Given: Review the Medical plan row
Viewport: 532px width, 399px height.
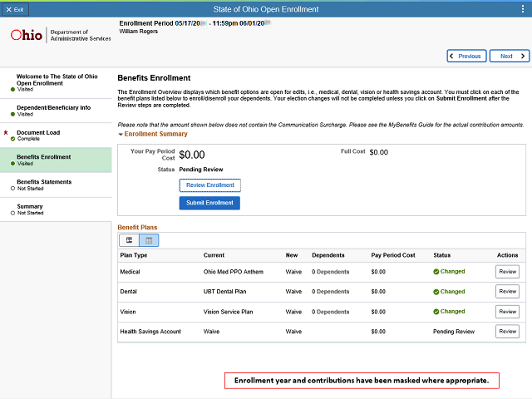Looking at the screenshot, I should (x=507, y=272).
